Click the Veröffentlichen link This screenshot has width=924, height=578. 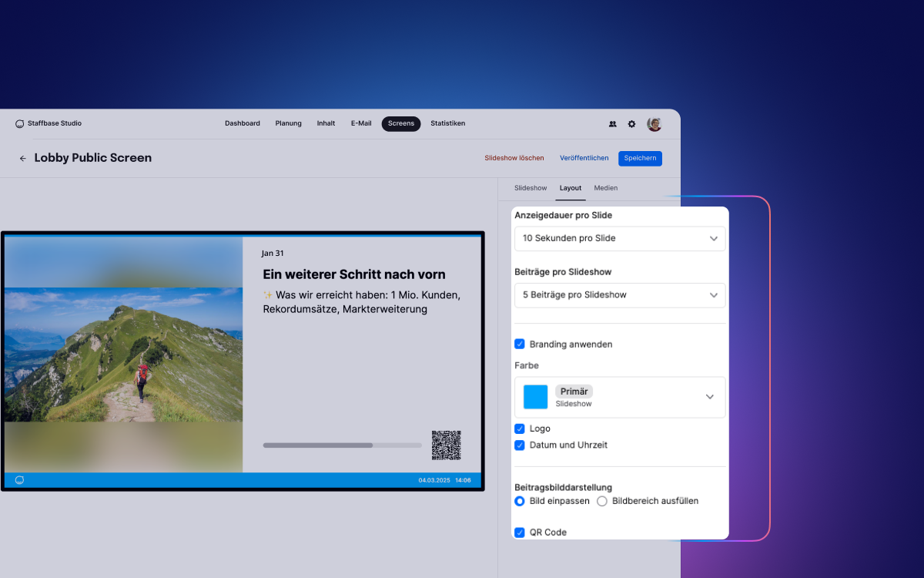tap(584, 158)
